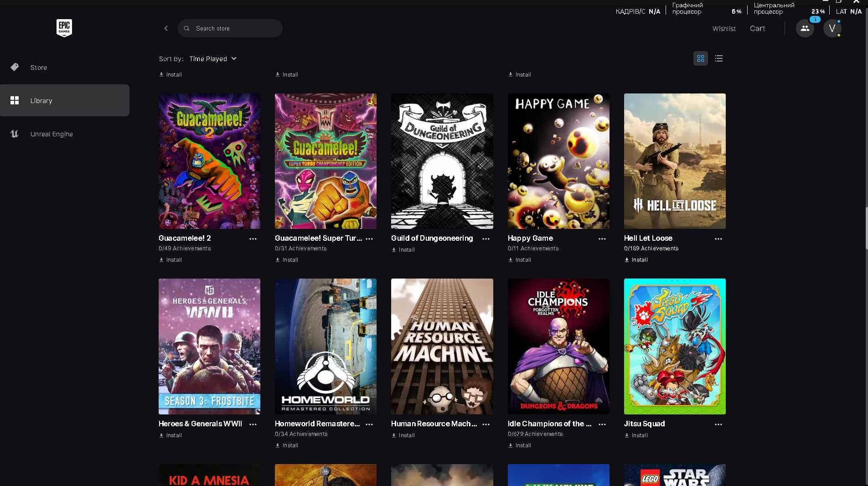Image resolution: width=868 pixels, height=486 pixels.
Task: Go back with the left arrow
Action: [x=166, y=28]
